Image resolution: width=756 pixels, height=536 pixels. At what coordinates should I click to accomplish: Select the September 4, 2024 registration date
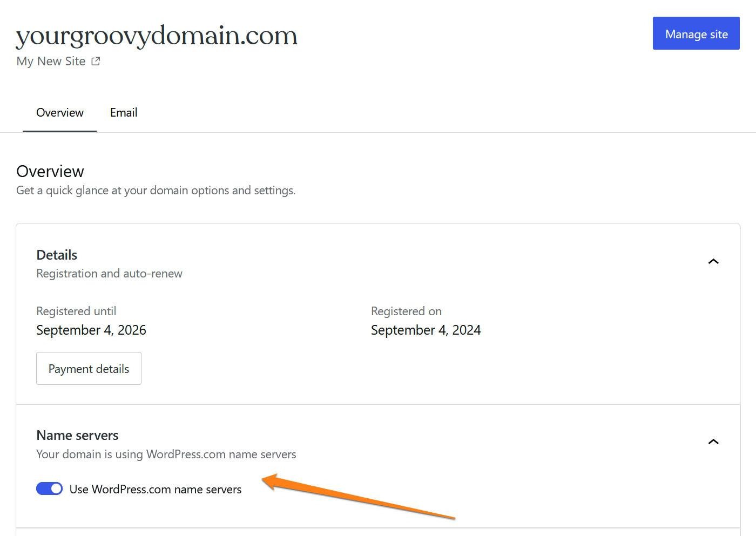pos(426,330)
